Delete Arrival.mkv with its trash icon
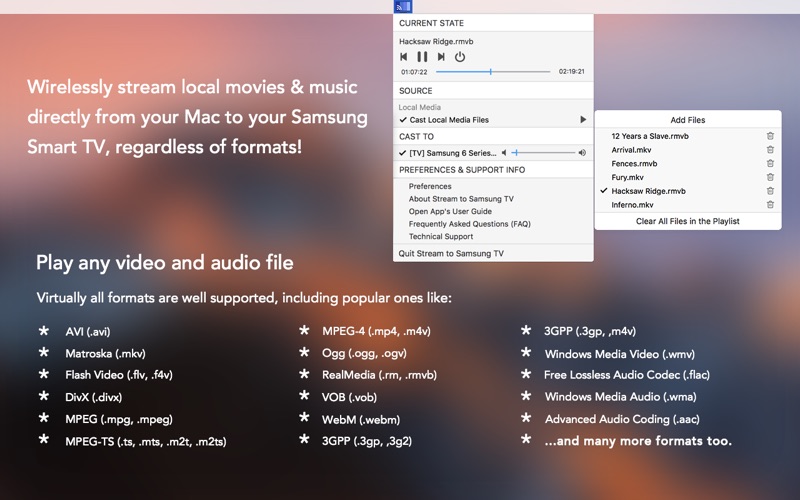Image resolution: width=800 pixels, height=500 pixels. [x=770, y=149]
